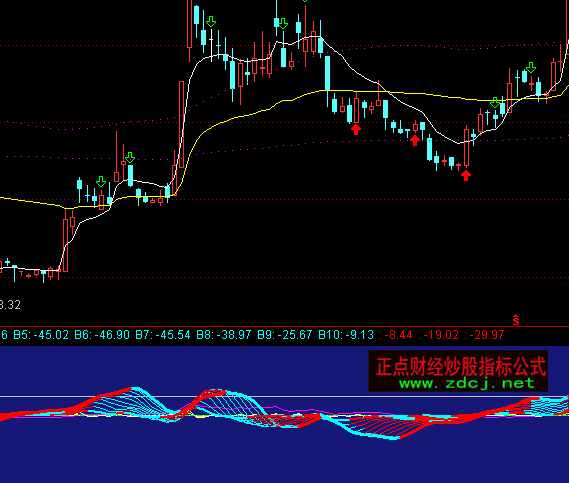
Task: Click the red S signal marker
Action: pos(516,320)
